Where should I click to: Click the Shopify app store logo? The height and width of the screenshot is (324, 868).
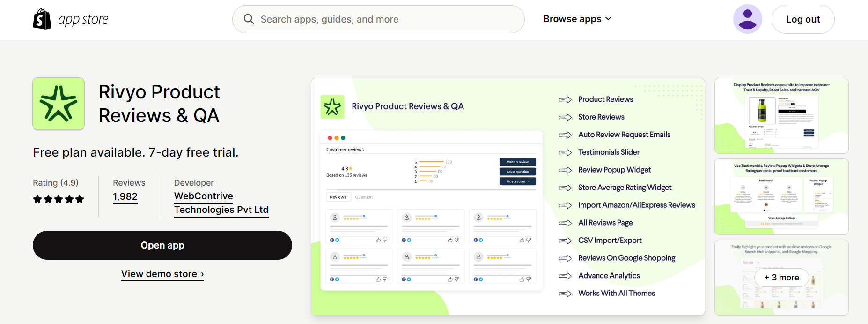71,19
